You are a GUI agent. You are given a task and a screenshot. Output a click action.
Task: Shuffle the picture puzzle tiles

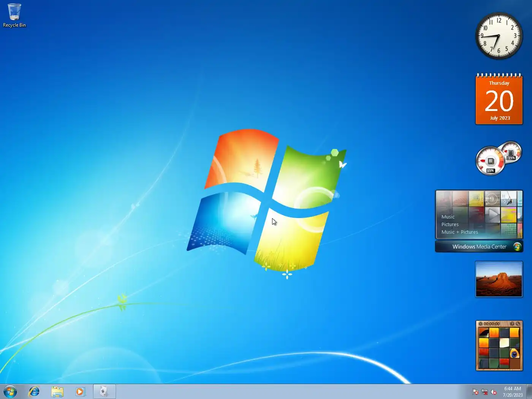(x=518, y=324)
